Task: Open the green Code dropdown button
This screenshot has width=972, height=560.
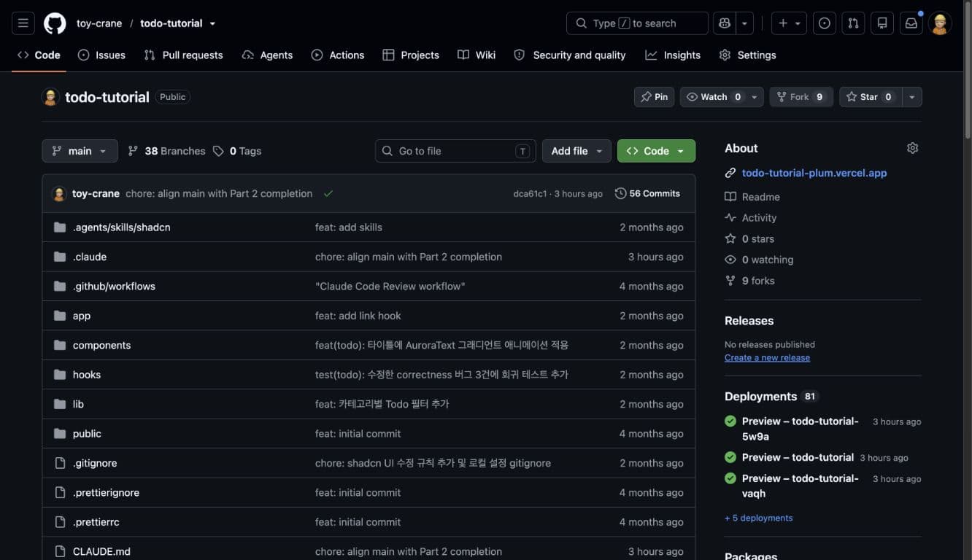Action: [x=656, y=151]
